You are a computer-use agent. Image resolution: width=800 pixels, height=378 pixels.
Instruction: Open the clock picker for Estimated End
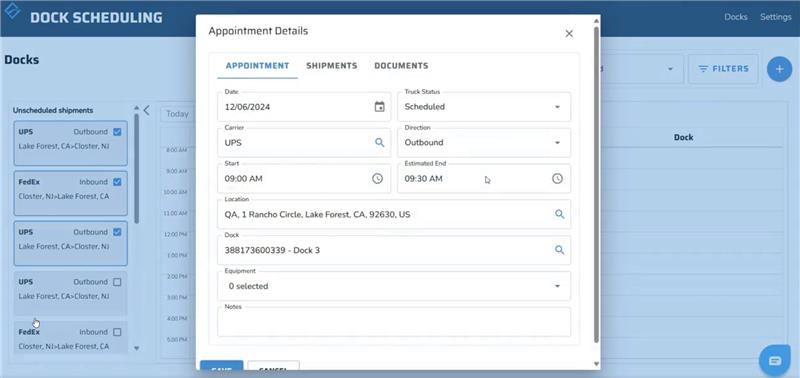557,179
